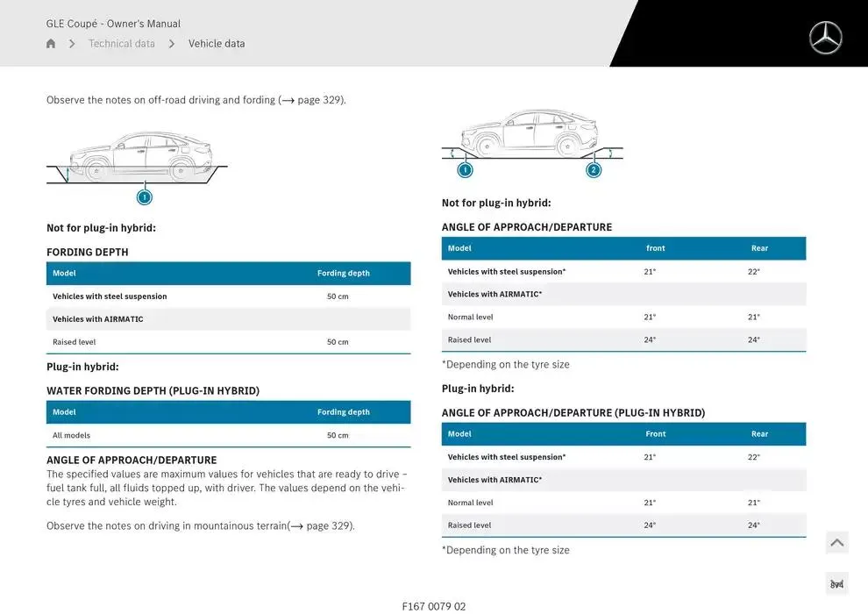Image resolution: width=868 pixels, height=614 pixels.
Task: Select callout marker 1 on left vehicle diagram
Action: coord(144,196)
